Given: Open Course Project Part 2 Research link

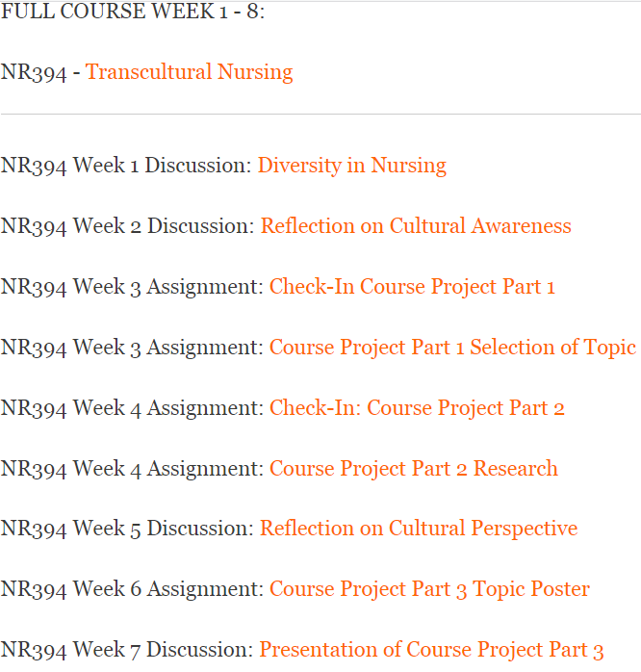Looking at the screenshot, I should 413,469.
